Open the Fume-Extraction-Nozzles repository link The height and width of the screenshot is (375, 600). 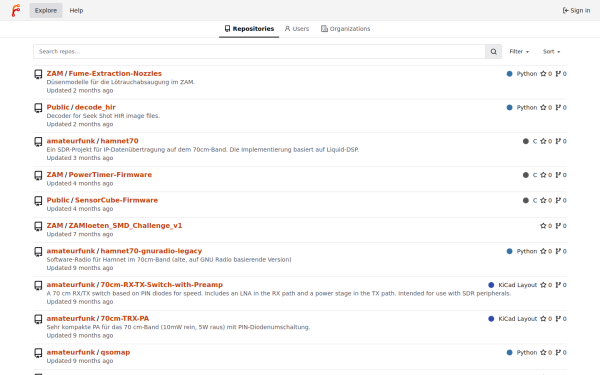pyautogui.click(x=115, y=73)
